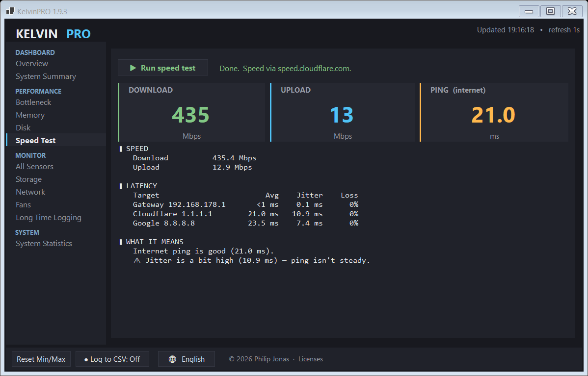Viewport: 588px width, 376px height.
Task: Run the speed test
Action: 163,68
